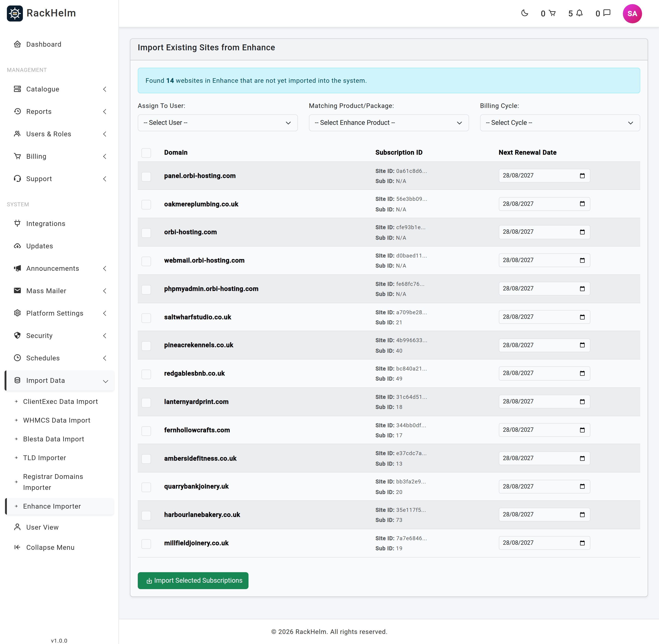Viewport: 659px width, 644px height.
Task: Open notifications bell icon
Action: coord(579,13)
